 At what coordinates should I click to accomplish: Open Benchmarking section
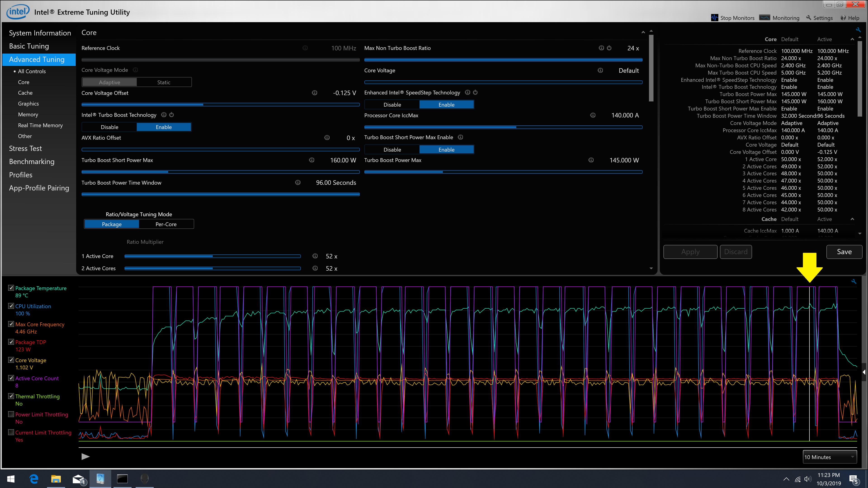point(32,162)
